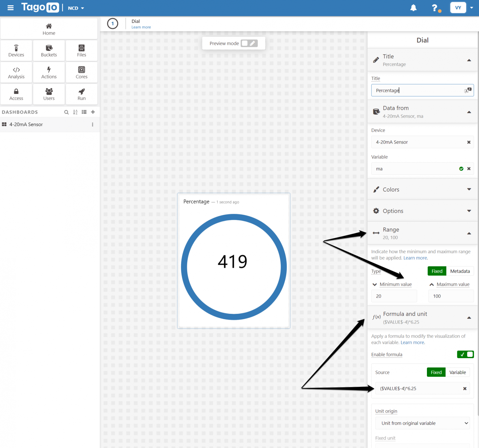The image size is (479, 448).
Task: Open the Unit origin dropdown
Action: click(x=422, y=423)
